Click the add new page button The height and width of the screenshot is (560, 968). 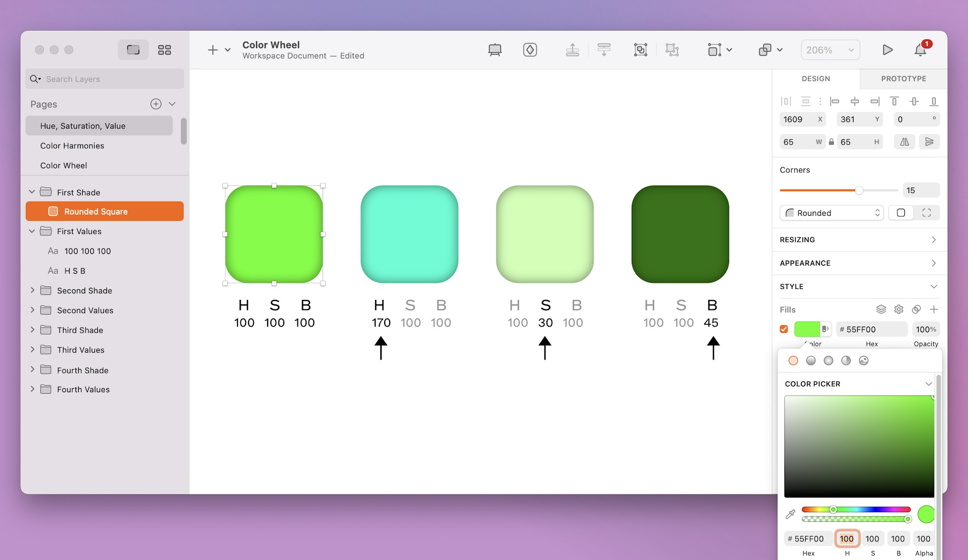[x=155, y=104]
